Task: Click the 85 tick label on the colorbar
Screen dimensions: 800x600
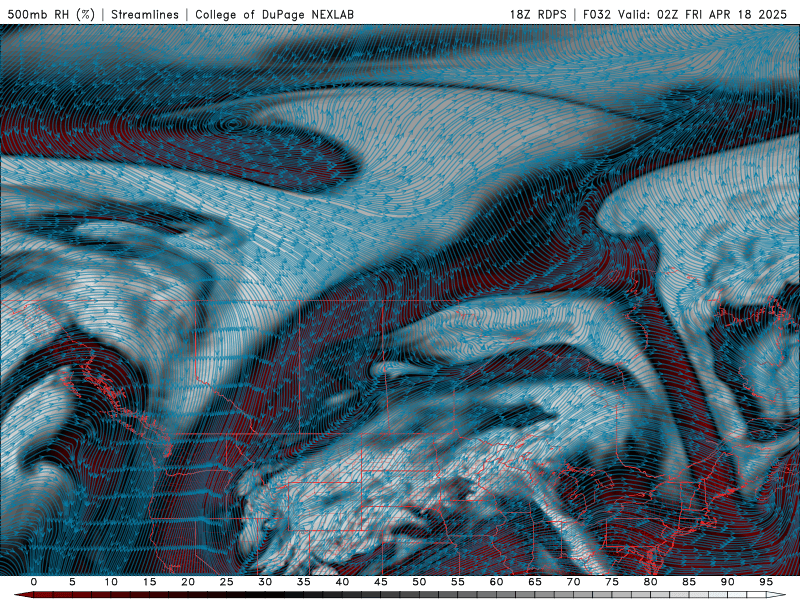Action: tap(689, 582)
